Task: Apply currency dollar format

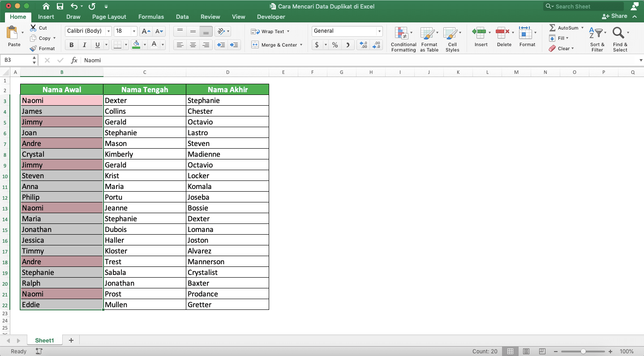Action: [317, 45]
